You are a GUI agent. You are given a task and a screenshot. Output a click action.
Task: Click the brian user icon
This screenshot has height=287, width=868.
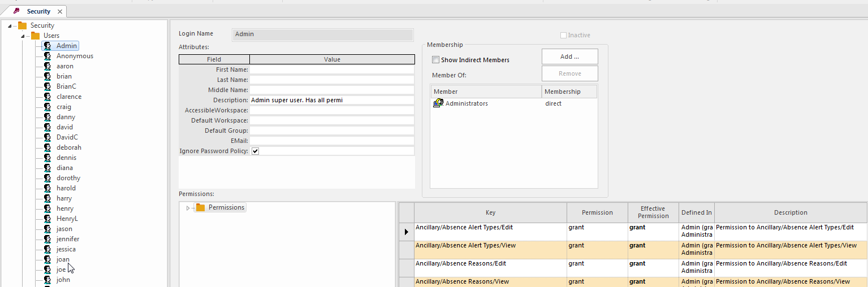47,76
